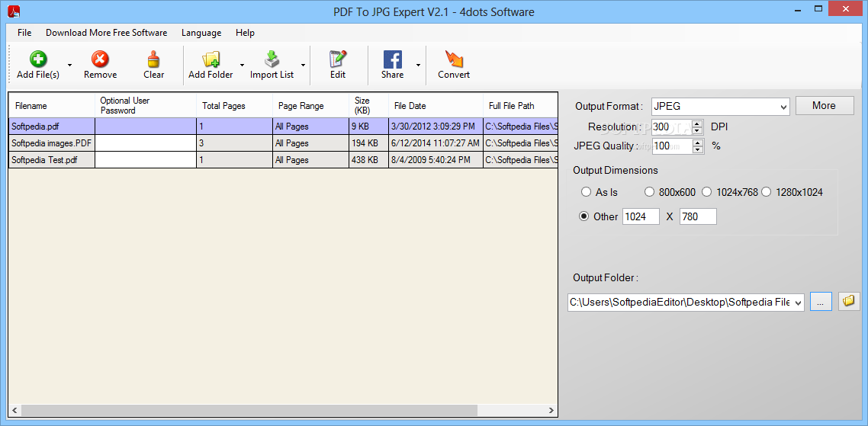Click the custom height field 780

point(698,217)
